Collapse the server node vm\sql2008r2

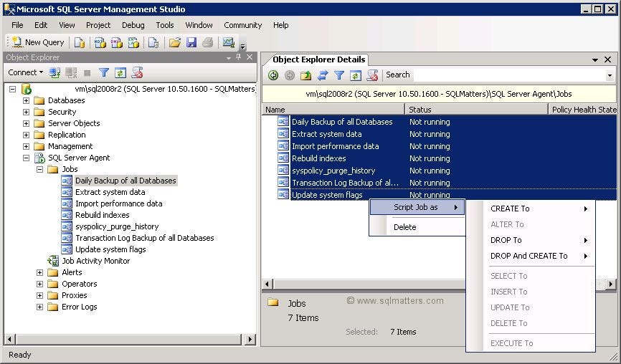tap(13, 89)
